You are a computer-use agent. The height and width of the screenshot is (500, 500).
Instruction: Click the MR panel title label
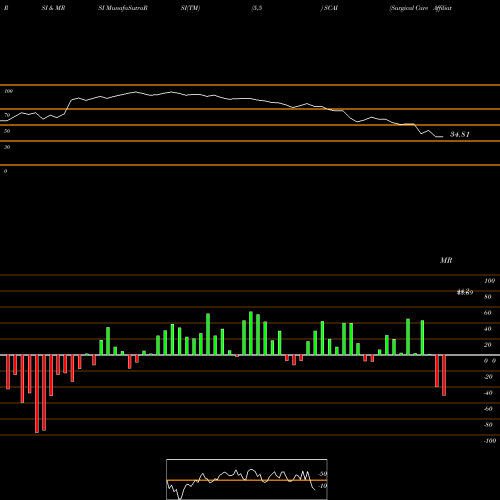point(446,260)
